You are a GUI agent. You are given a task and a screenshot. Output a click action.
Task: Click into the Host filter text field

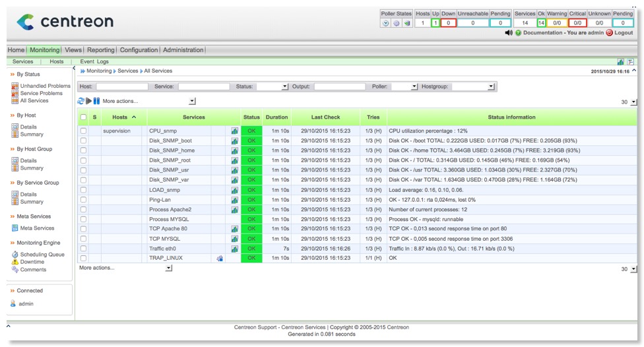click(x=121, y=86)
